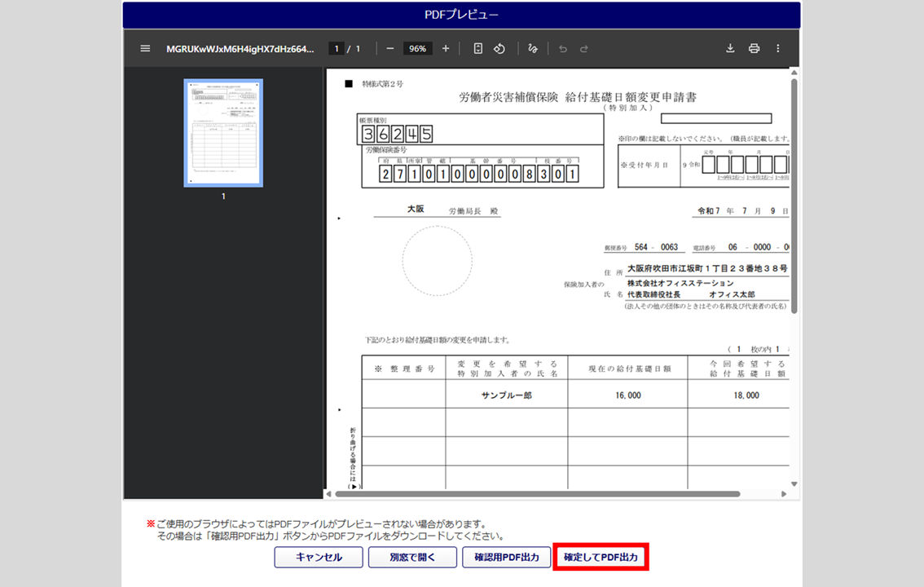This screenshot has width=924, height=587.
Task: Click the horizontal scrollbar under the PDF
Action: pyautogui.click(x=538, y=494)
